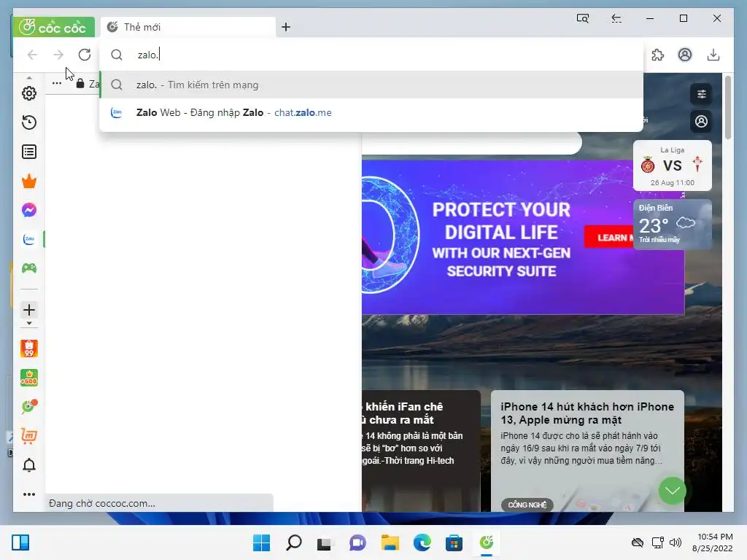Open sidebar settings gear

pos(29,93)
